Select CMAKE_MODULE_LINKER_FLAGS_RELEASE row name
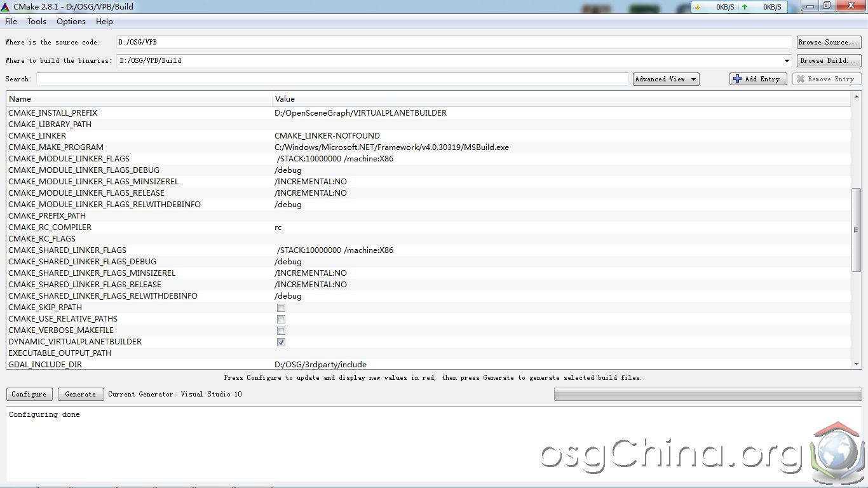Viewport: 868px width, 488px height. point(86,193)
